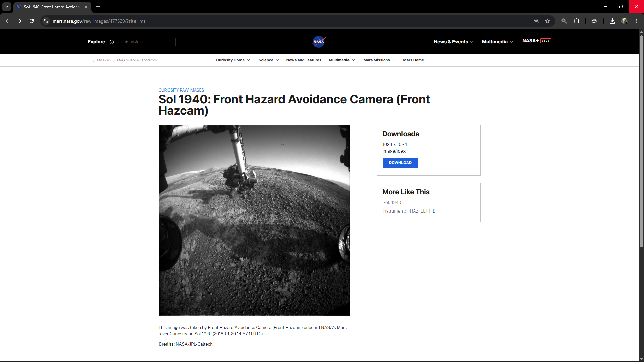The image size is (644, 362).
Task: Open the Mars Home menu item
Action: [413, 60]
